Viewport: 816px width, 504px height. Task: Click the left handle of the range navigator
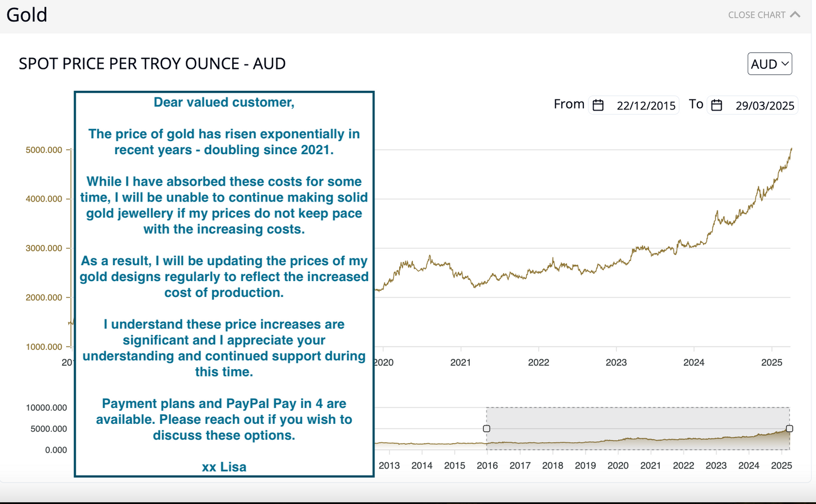(486, 428)
